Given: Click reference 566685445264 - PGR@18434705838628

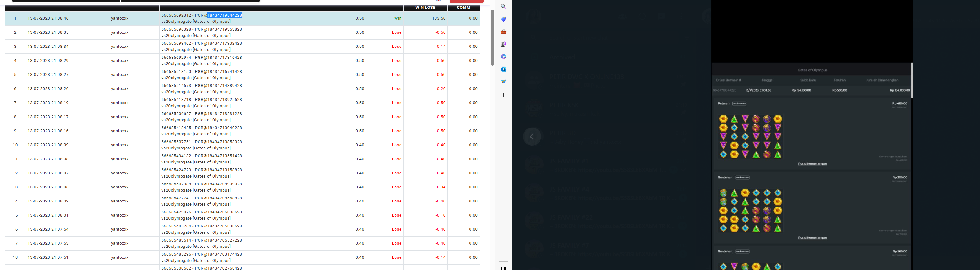Looking at the screenshot, I should pyautogui.click(x=202, y=226).
